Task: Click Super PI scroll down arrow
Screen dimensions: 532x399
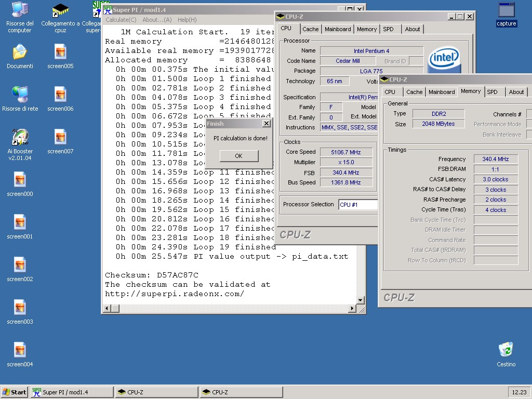Action: click(x=361, y=300)
